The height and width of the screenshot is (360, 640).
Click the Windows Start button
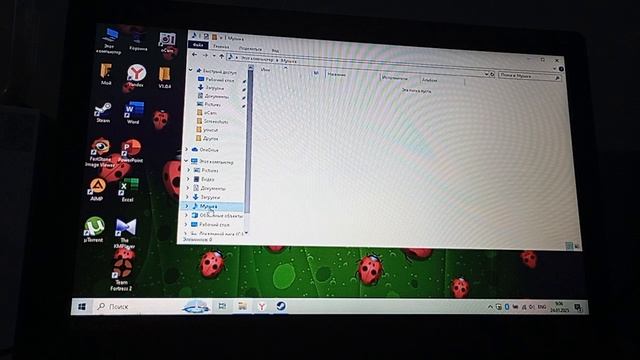tap(82, 307)
